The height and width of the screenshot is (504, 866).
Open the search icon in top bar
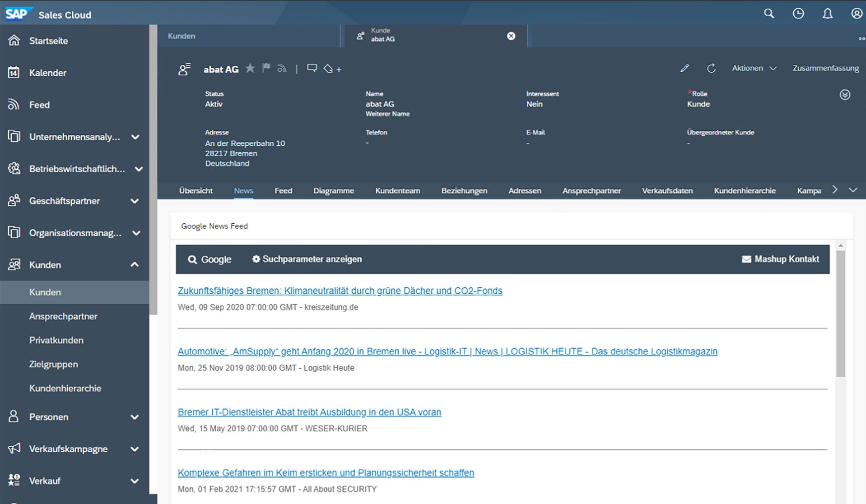[768, 14]
